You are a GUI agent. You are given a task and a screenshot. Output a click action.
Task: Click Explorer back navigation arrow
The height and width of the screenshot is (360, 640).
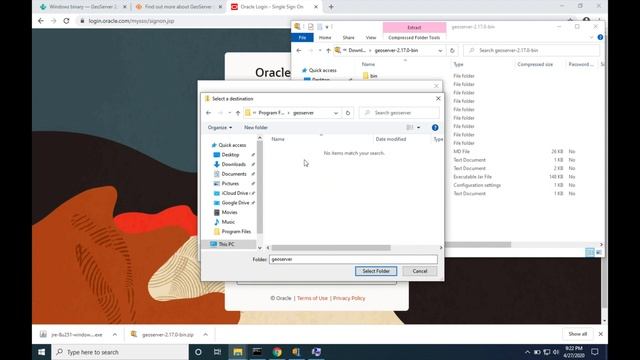[x=299, y=51]
